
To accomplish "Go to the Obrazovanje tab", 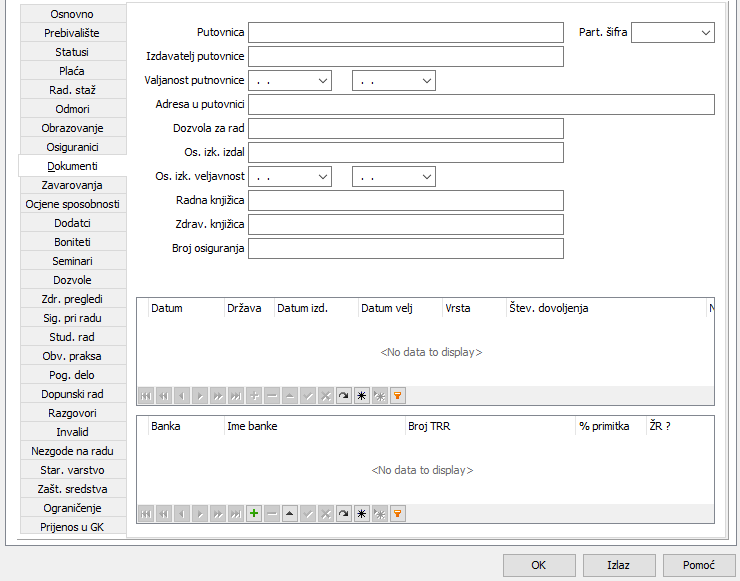I will 72,129.
